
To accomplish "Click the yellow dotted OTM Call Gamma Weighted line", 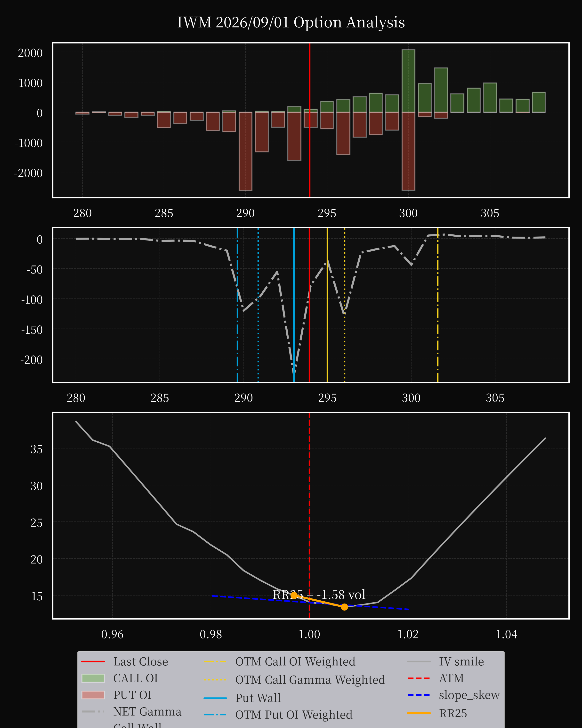I will (345, 305).
